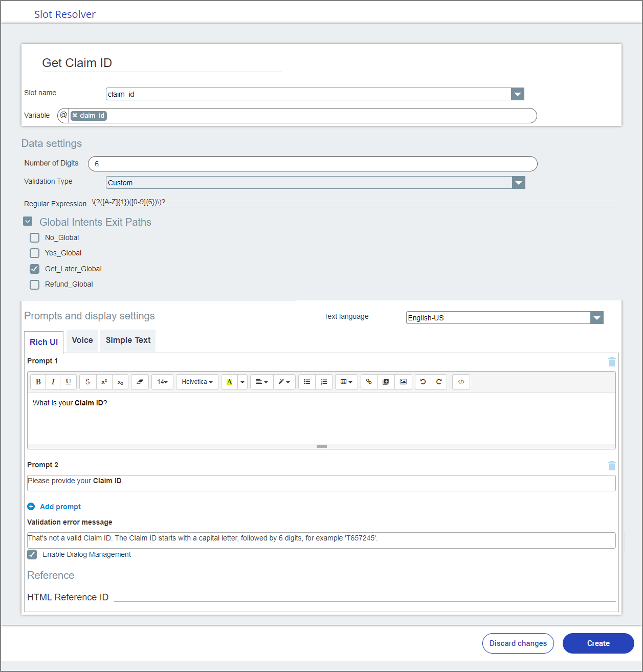Switch to code view in editor

pyautogui.click(x=461, y=382)
